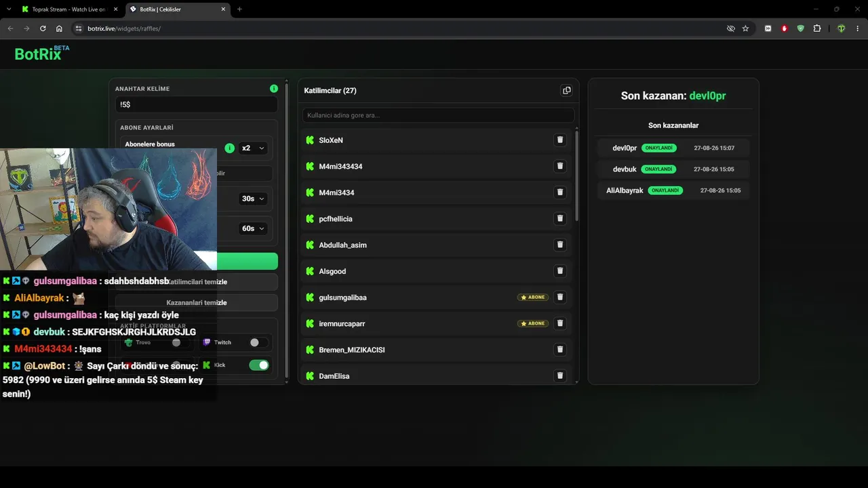Viewport: 868px width, 488px height.
Task: Open the 60s duration dropdown
Action: (x=253, y=228)
